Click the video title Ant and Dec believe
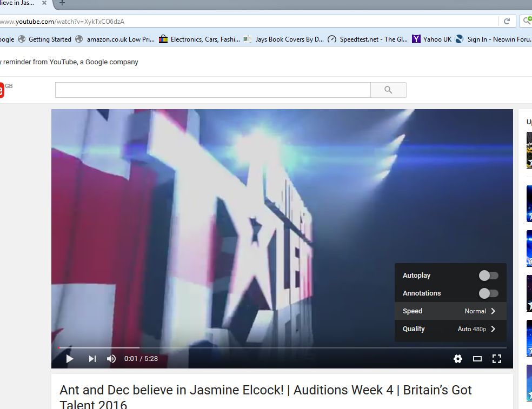Screen dimensions: 532x409 tap(265, 397)
